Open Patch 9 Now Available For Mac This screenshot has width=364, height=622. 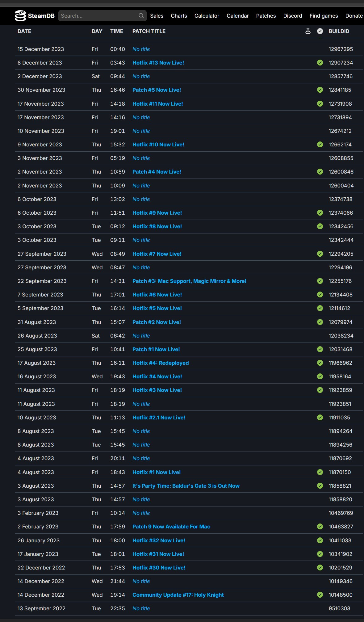171,527
